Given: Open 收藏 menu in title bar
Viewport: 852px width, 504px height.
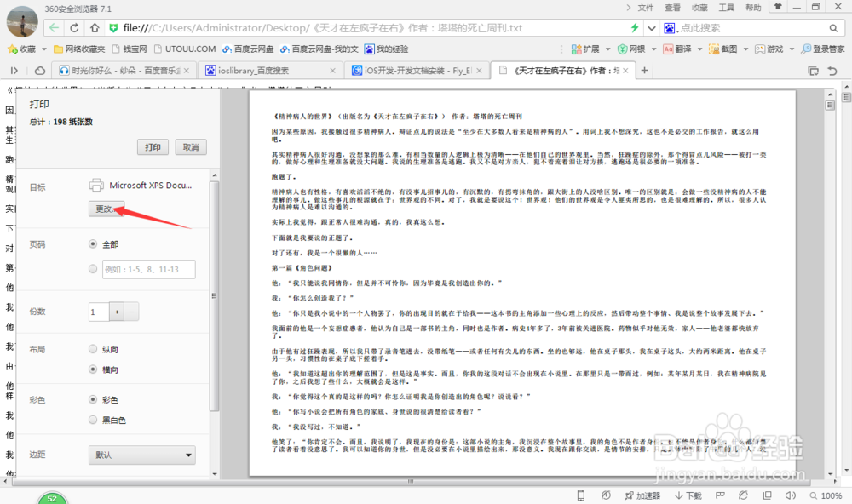Looking at the screenshot, I should (699, 8).
